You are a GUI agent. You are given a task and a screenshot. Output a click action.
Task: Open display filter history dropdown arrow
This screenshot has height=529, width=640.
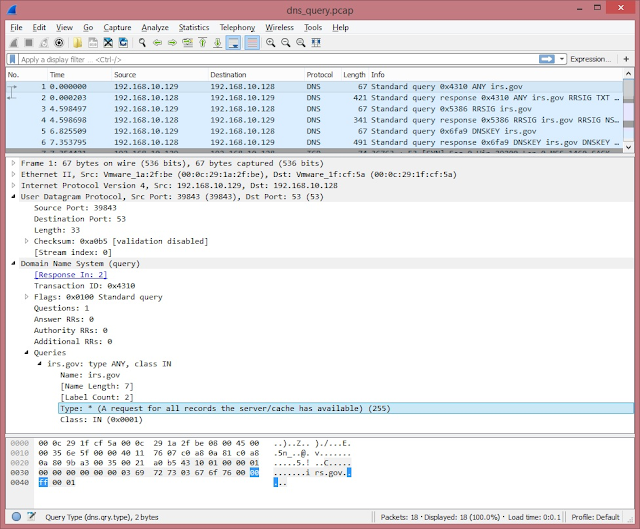tap(562, 59)
